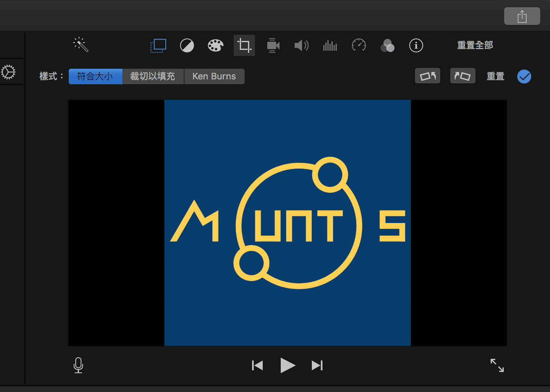Apply crop with the blue checkmark

click(x=524, y=77)
